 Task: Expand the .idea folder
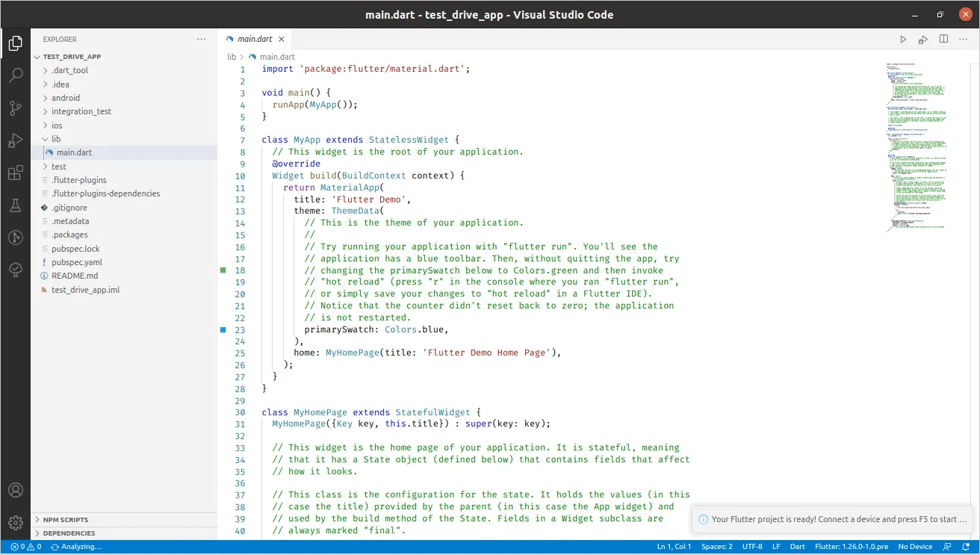click(x=46, y=84)
